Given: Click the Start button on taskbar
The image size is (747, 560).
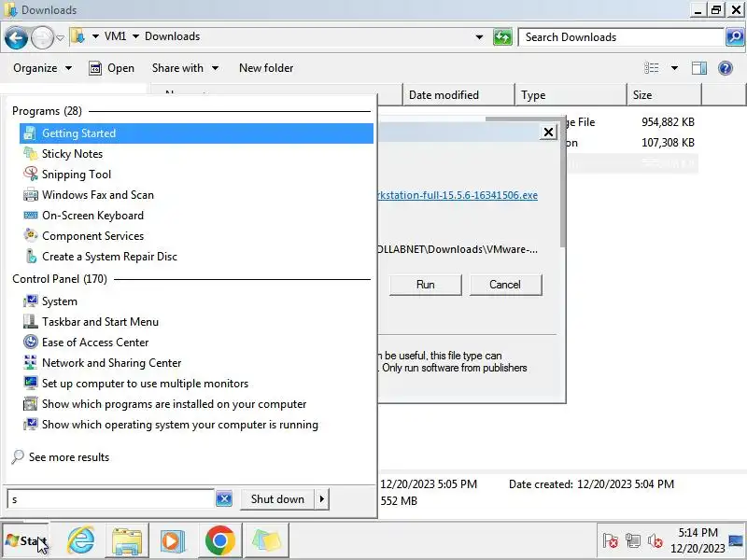Looking at the screenshot, I should [26, 540].
